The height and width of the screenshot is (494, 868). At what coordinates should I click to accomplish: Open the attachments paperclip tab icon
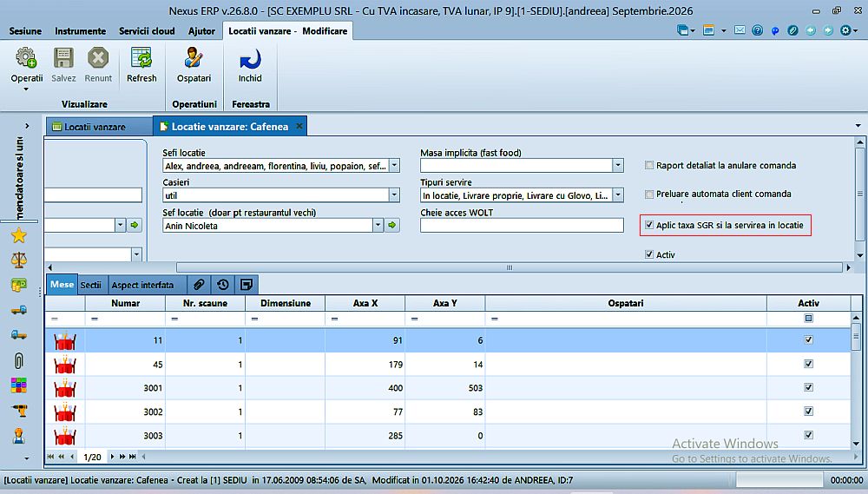click(x=199, y=285)
